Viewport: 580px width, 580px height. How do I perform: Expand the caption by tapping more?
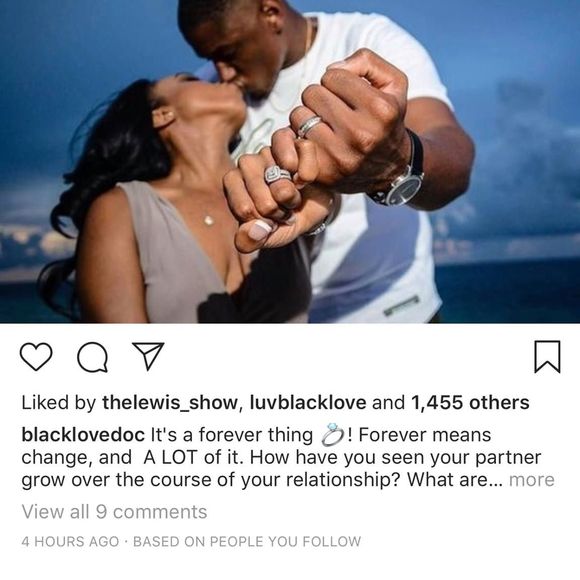[532, 480]
